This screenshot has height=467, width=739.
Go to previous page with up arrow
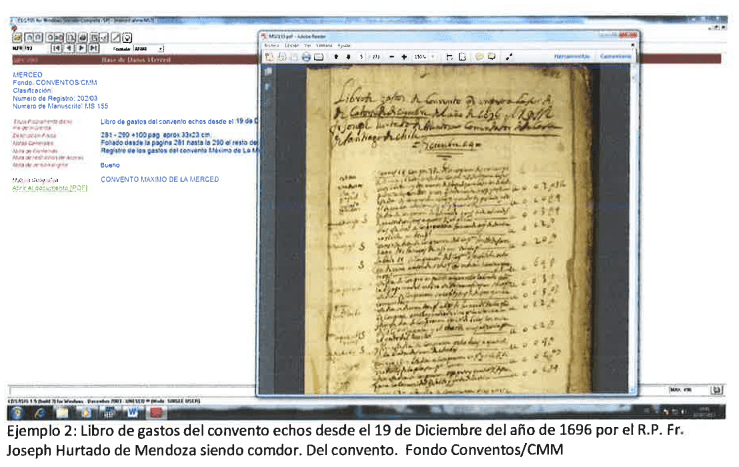(x=335, y=57)
